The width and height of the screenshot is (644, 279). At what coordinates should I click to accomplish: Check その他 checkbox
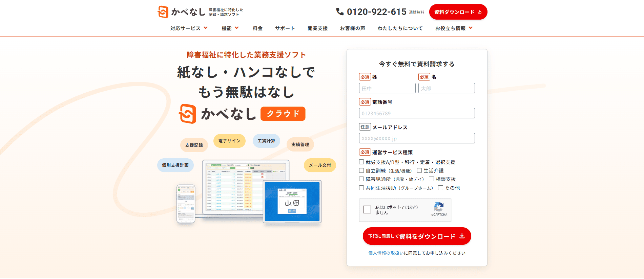(x=440, y=188)
